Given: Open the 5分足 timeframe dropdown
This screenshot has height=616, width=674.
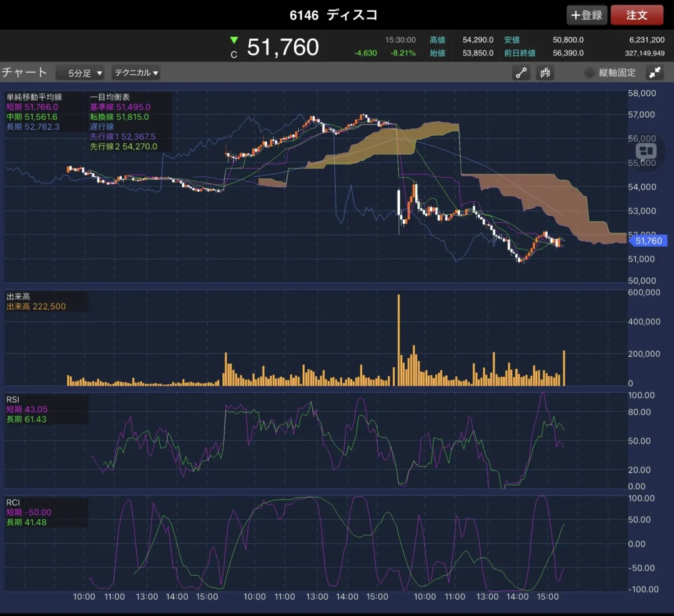Looking at the screenshot, I should (x=80, y=73).
